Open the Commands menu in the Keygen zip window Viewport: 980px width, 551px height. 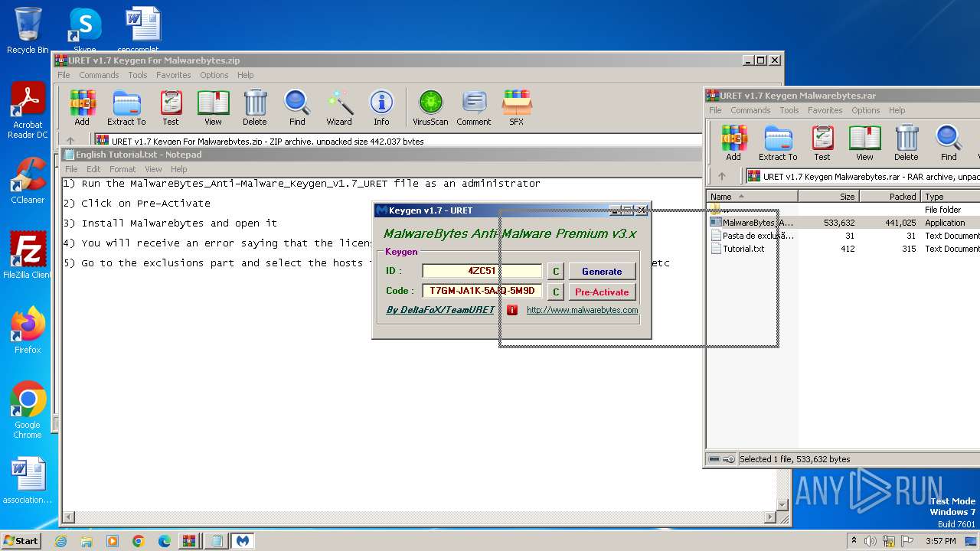[x=99, y=75]
